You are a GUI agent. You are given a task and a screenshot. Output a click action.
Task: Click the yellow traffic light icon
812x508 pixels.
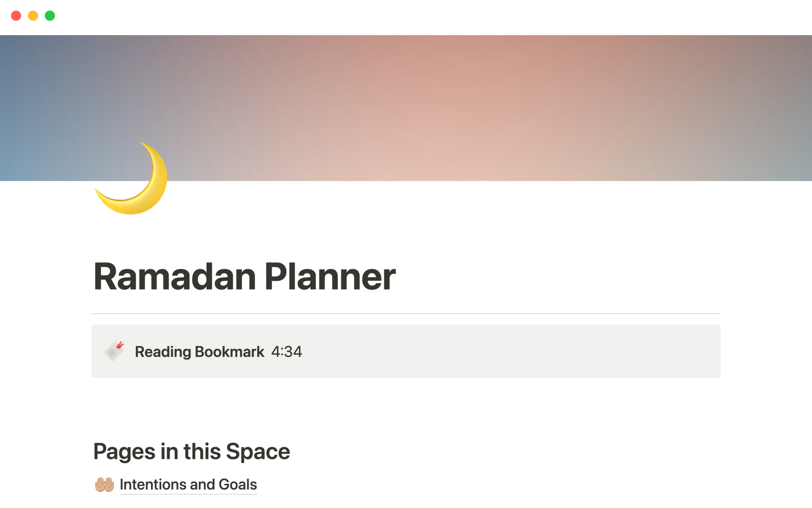pos(33,15)
